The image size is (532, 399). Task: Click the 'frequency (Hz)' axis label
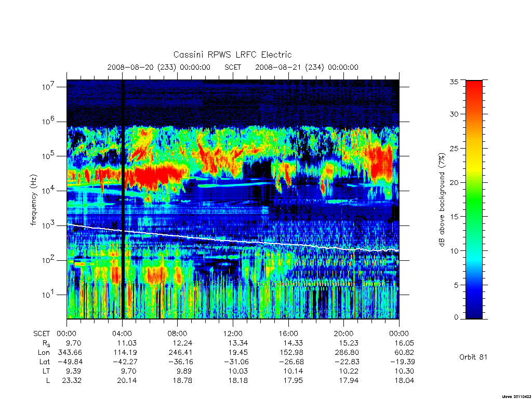[x=33, y=200]
